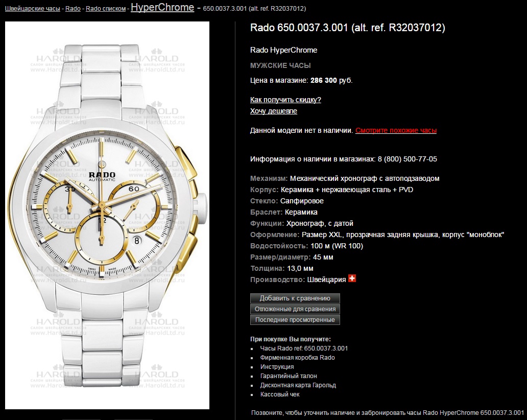Click the Swiss flag icon next to Швейцария
The image size is (527, 420).
[x=352, y=278]
